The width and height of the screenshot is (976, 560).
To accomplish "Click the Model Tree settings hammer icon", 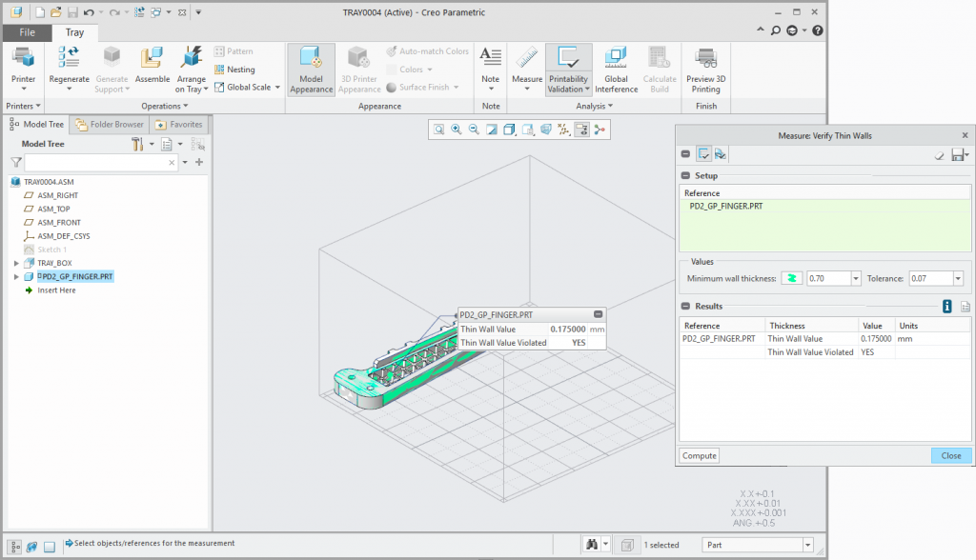I will click(137, 145).
